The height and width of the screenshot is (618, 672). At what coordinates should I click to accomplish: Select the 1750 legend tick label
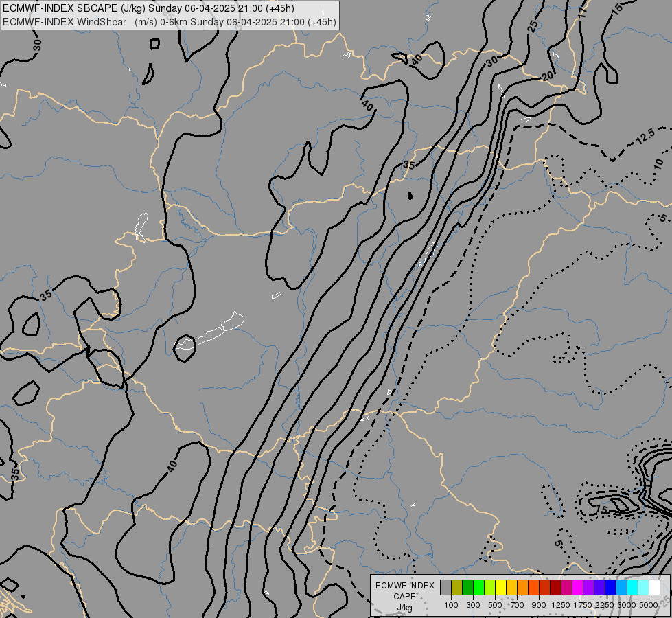tap(583, 605)
